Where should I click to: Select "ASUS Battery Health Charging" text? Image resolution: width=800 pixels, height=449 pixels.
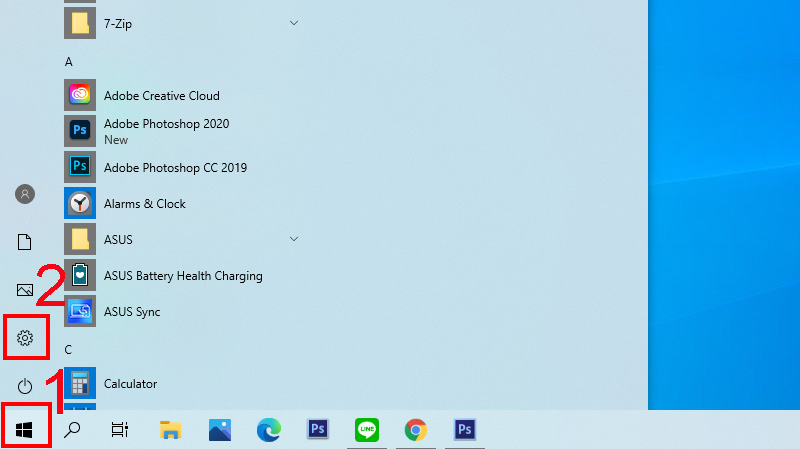tap(183, 276)
